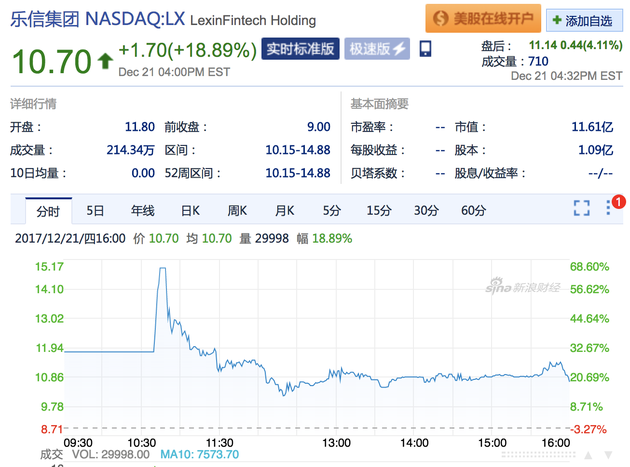Click the 市值 value 11.61亿
The width and height of the screenshot is (630, 467).
(592, 127)
